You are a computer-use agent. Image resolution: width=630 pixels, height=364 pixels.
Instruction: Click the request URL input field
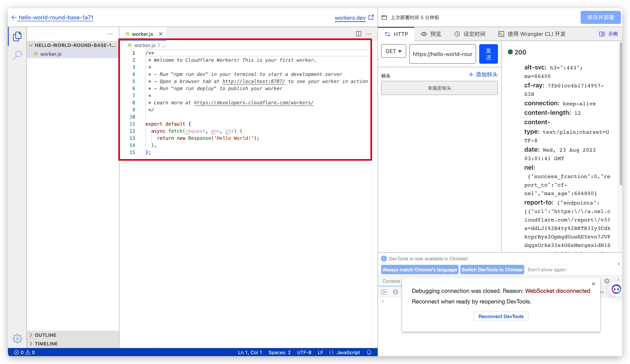(442, 54)
